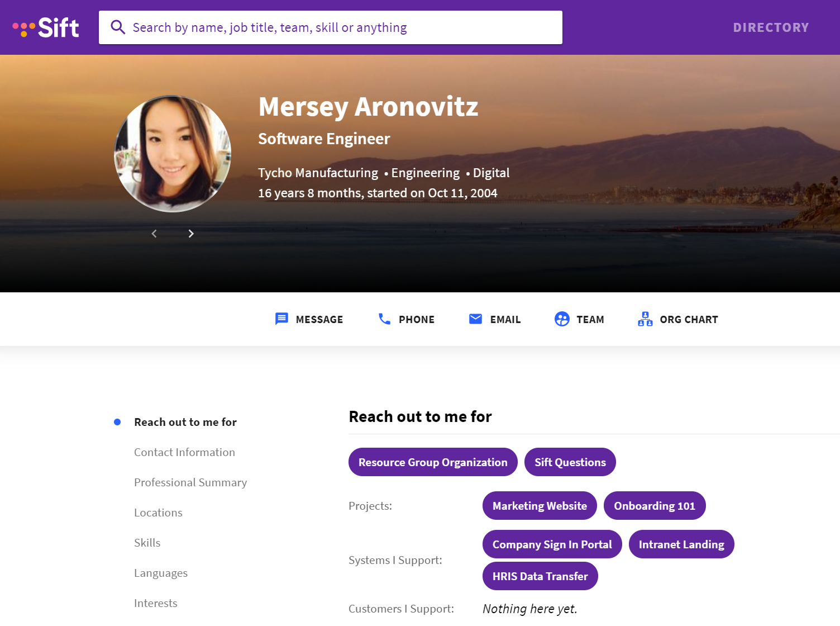Jump to Interests section
This screenshot has height=626, width=840.
pos(156,603)
